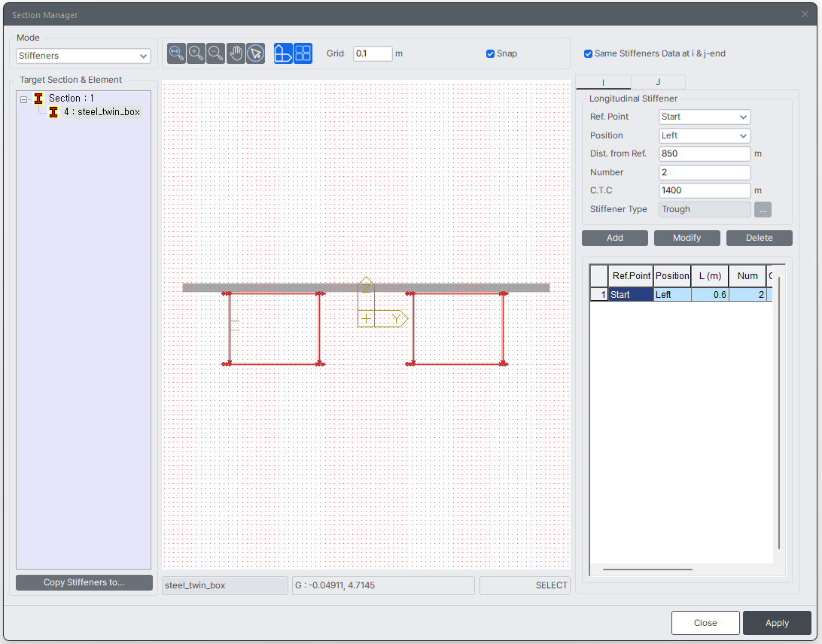Click the Close button
This screenshot has width=822, height=644.
tap(705, 623)
